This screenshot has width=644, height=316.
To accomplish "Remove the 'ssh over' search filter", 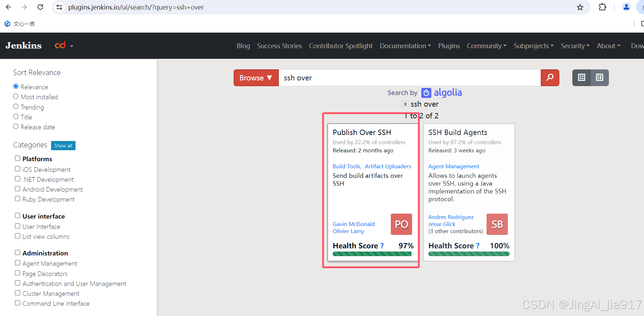I will (x=405, y=104).
